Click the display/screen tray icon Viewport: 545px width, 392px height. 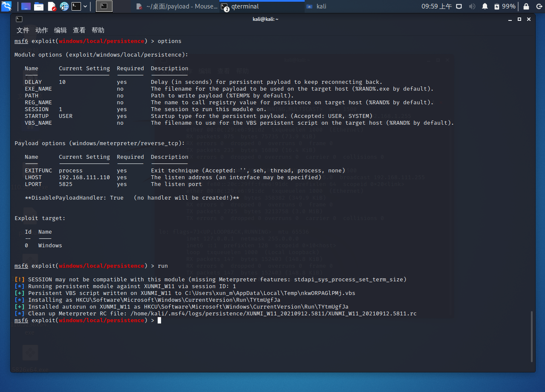pyautogui.click(x=459, y=6)
